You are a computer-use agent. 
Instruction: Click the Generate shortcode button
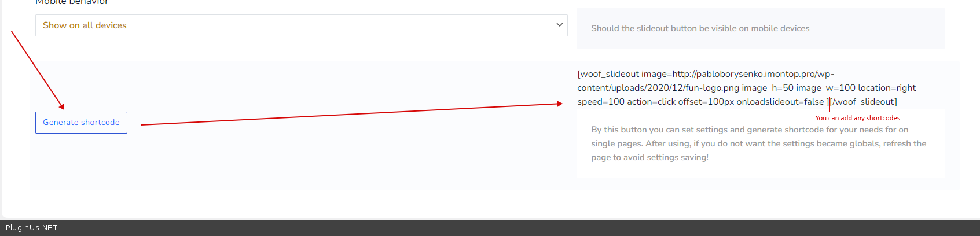[x=81, y=123]
